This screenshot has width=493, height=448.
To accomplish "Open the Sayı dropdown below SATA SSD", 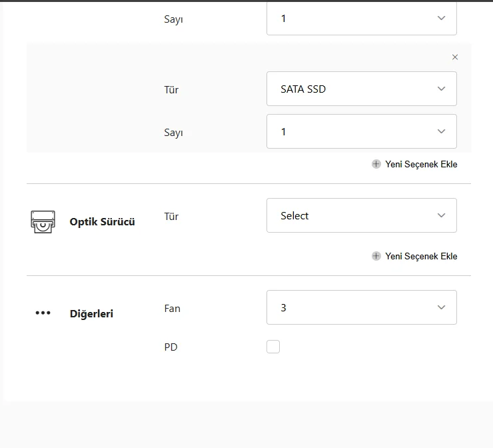I will tap(361, 131).
